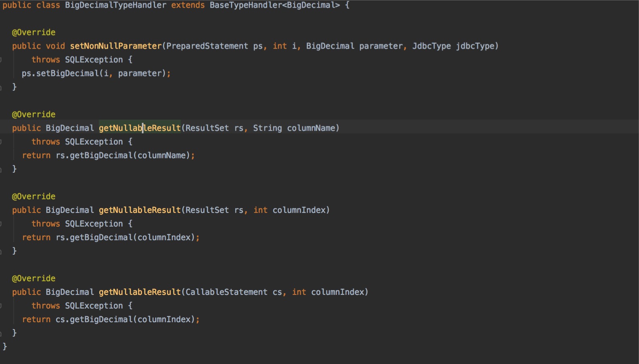Viewport: 639px width, 364px height.
Task: Click the BigDecimalTypeHandler class name
Action: pos(115,5)
